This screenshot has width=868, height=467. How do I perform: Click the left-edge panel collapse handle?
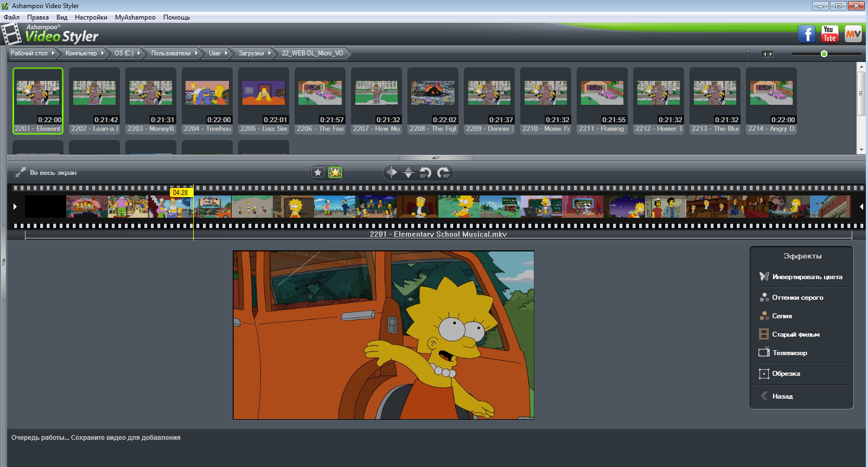(3, 262)
